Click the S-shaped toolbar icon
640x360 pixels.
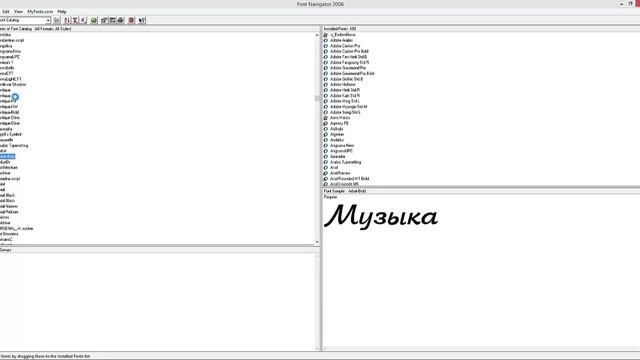click(x=83, y=20)
